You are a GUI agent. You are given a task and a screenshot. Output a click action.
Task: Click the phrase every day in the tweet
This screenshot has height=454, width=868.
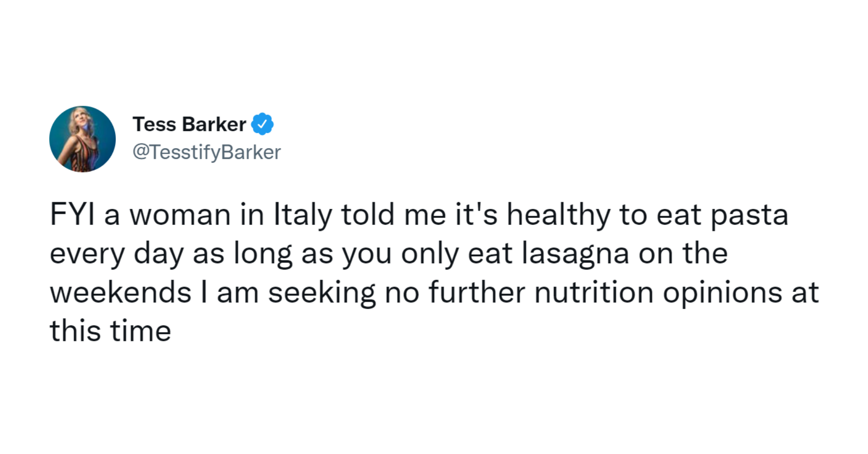116,254
